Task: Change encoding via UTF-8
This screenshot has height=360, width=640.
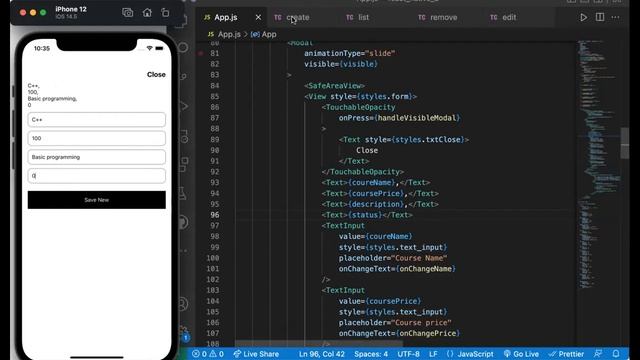Action: (408, 354)
